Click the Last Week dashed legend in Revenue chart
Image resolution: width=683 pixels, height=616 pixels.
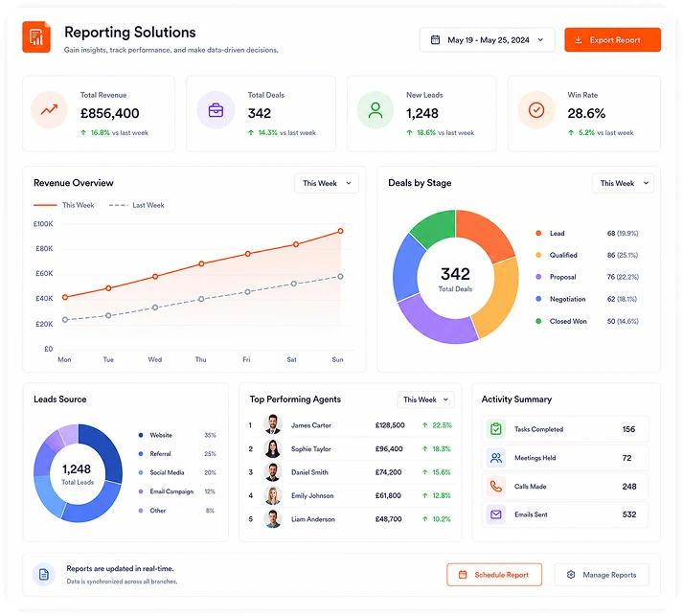(x=118, y=205)
